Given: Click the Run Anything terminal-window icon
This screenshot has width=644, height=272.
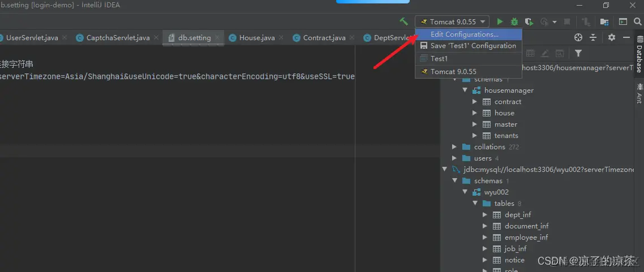Looking at the screenshot, I should pyautogui.click(x=623, y=21).
